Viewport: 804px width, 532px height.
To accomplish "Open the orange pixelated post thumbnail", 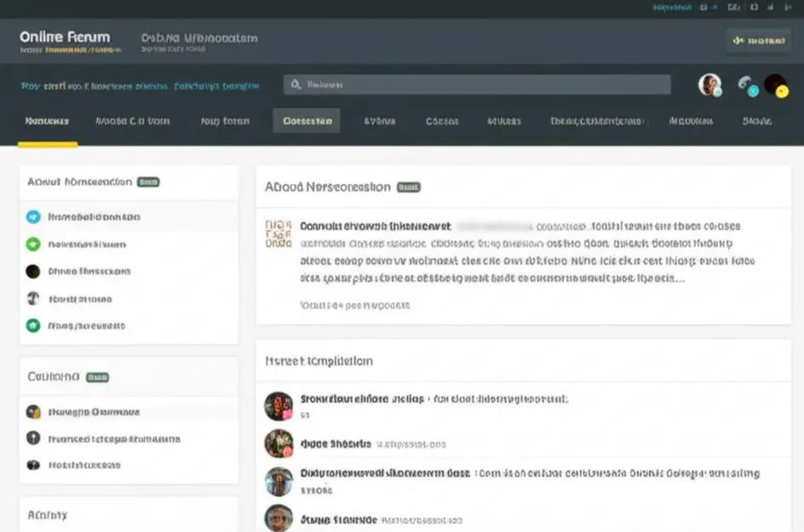I will pos(279,234).
